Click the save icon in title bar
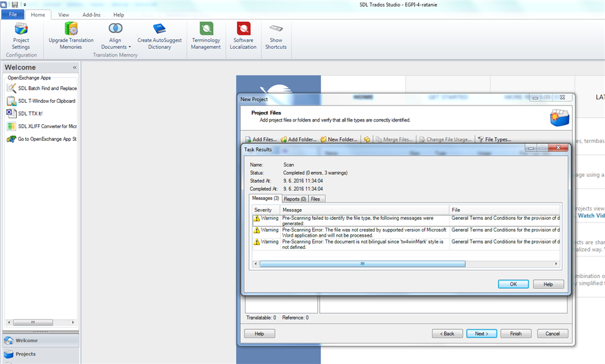This screenshot has width=605, height=364. click(x=15, y=5)
